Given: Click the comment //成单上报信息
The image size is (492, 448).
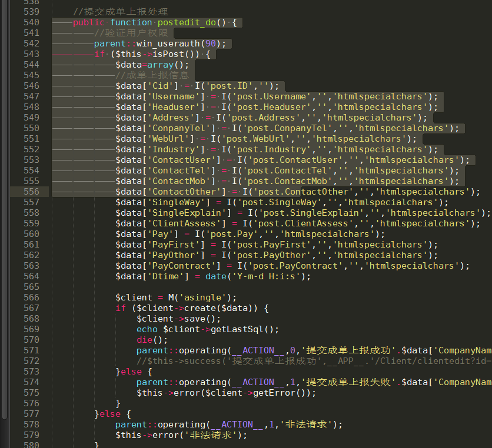Looking at the screenshot, I should [152, 75].
